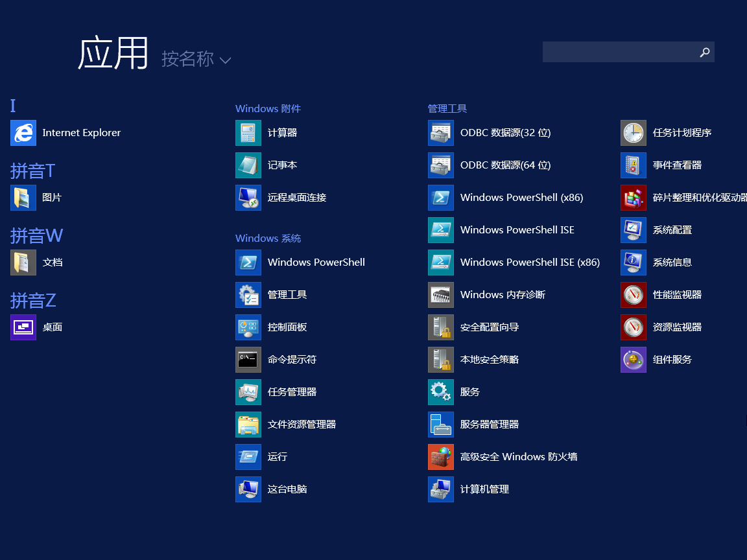747x560 pixels.
Task: Open the 文档 folder icon
Action: click(23, 262)
